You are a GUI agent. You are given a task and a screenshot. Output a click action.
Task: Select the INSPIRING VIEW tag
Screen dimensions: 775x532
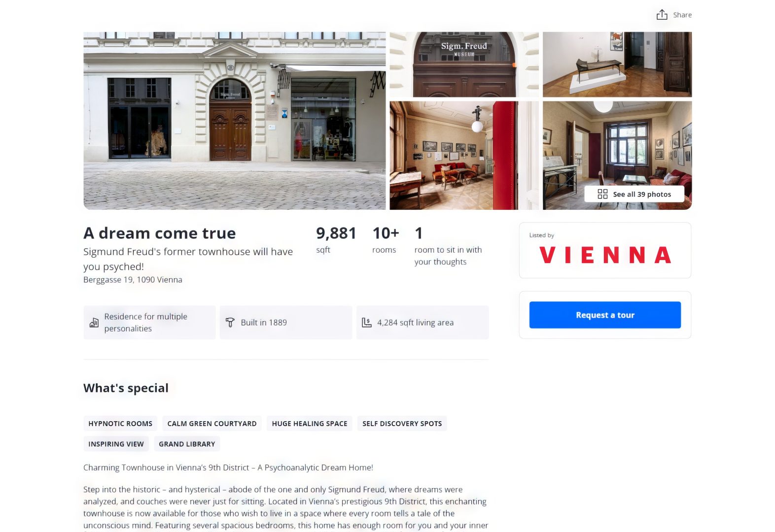[116, 444]
